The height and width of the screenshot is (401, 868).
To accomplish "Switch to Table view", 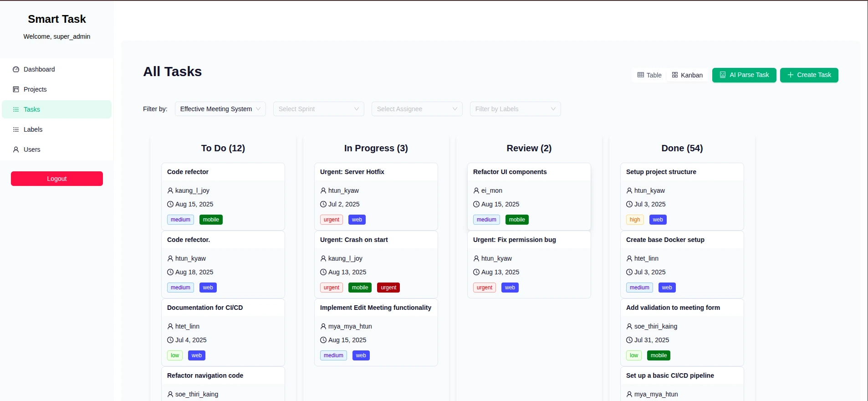I will pyautogui.click(x=649, y=75).
